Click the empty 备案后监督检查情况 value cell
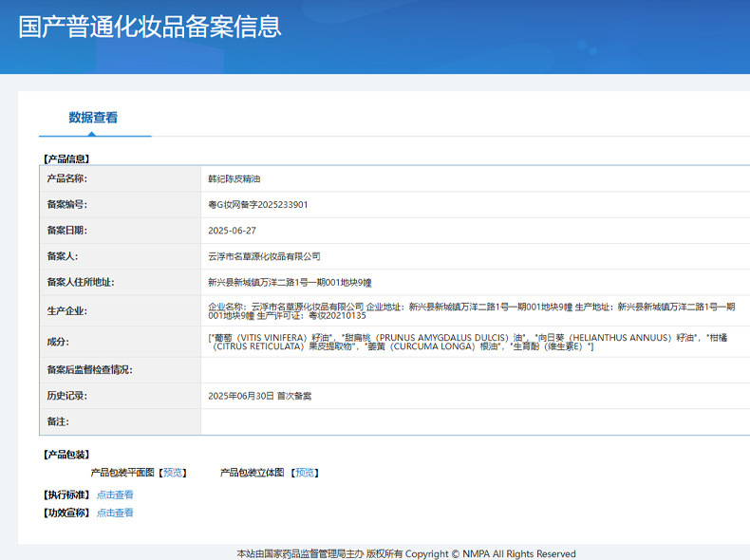This screenshot has width=750, height=560. tap(475, 369)
